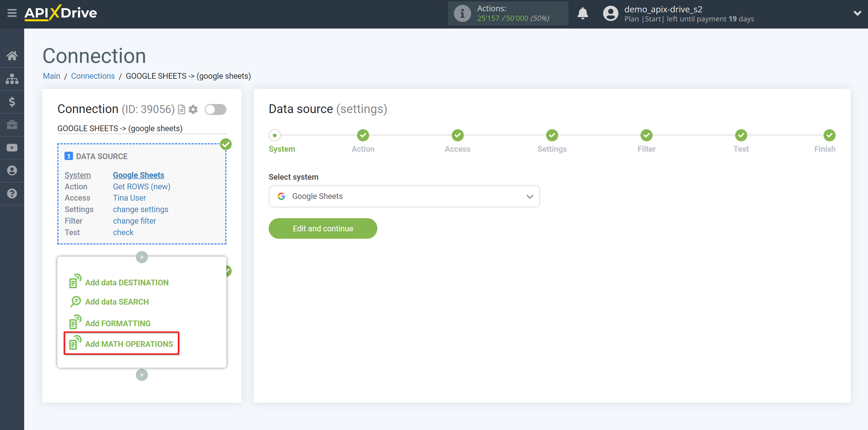Open the user profile sidebar icon
The image size is (868, 430).
click(12, 170)
